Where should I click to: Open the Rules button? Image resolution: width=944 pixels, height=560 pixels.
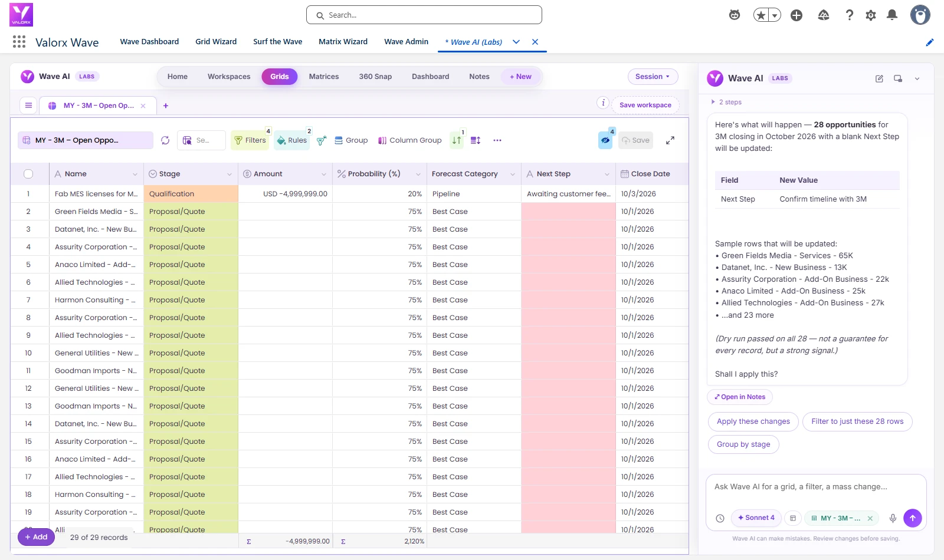(292, 140)
